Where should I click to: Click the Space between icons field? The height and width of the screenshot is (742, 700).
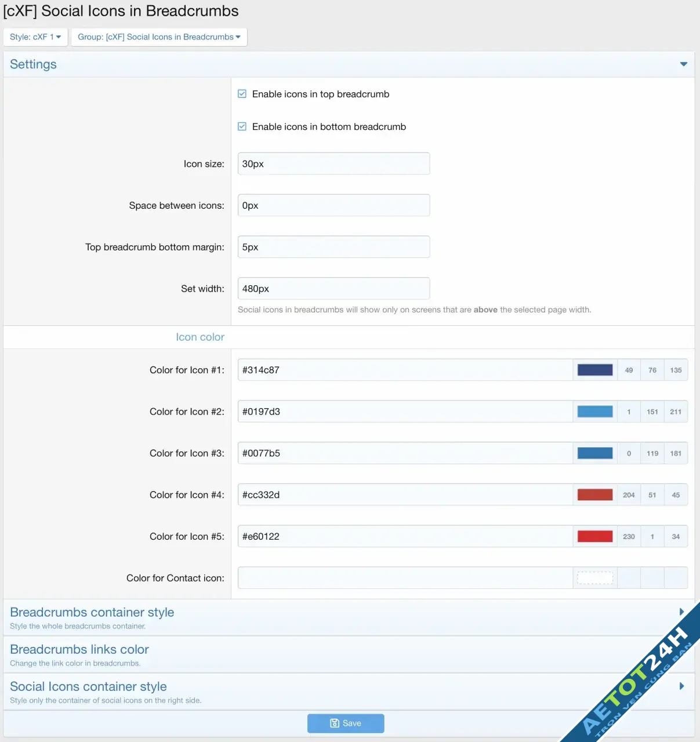click(x=333, y=205)
